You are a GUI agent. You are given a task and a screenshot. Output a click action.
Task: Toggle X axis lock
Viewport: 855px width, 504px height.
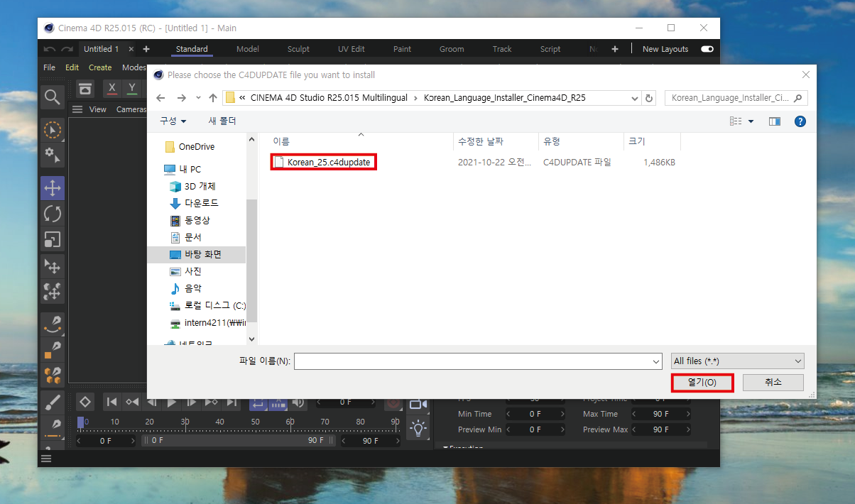click(x=111, y=89)
